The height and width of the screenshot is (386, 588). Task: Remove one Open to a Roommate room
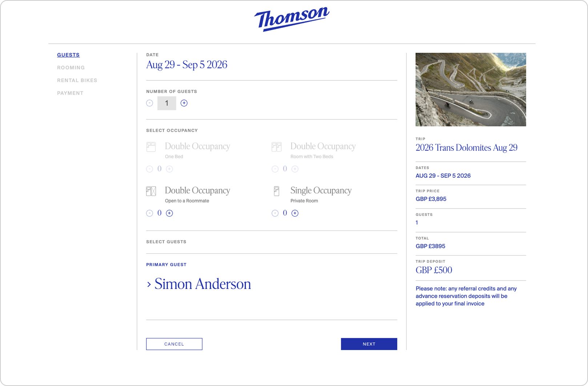pos(150,213)
